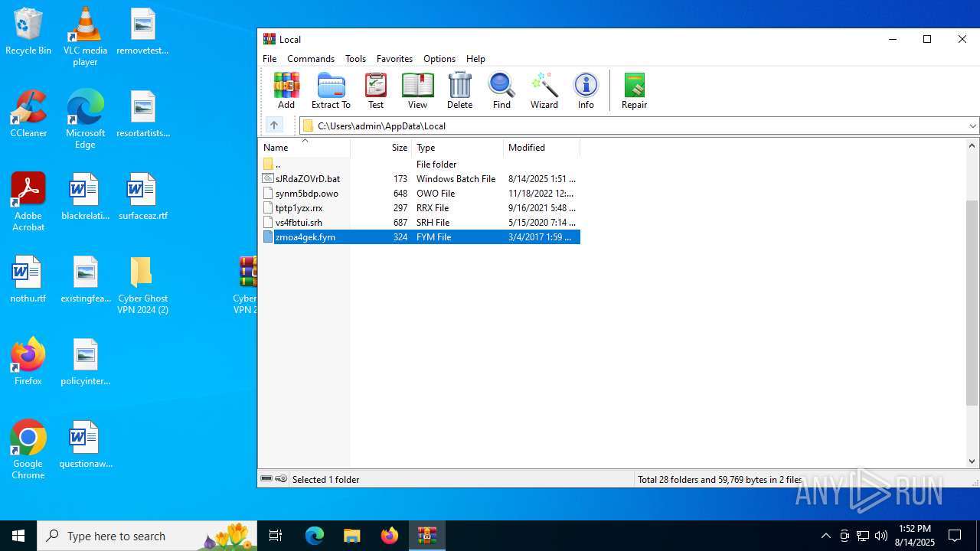The height and width of the screenshot is (551, 980).
Task: Select the nothu.rtf desktop file
Action: (x=28, y=279)
